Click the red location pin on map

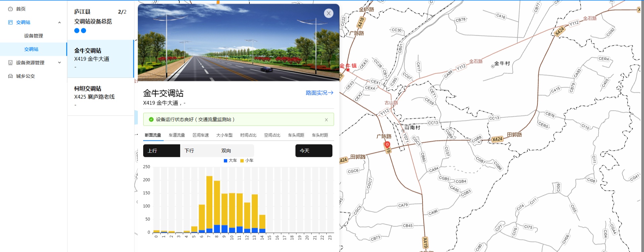[387, 145]
